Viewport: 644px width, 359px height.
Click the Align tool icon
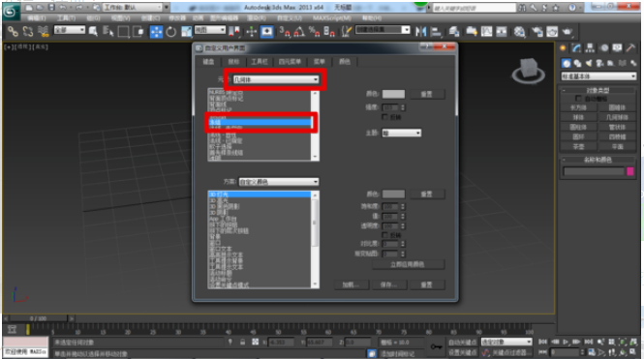[436, 31]
